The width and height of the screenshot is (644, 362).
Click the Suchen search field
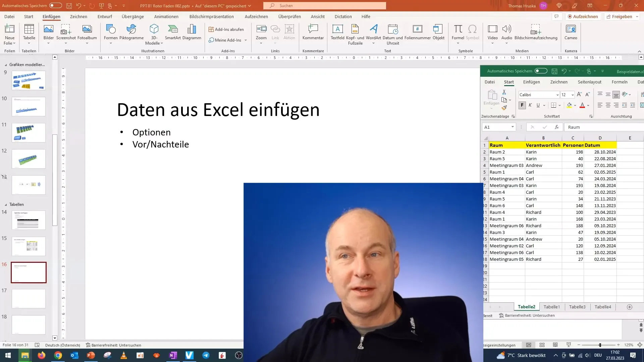325,5
